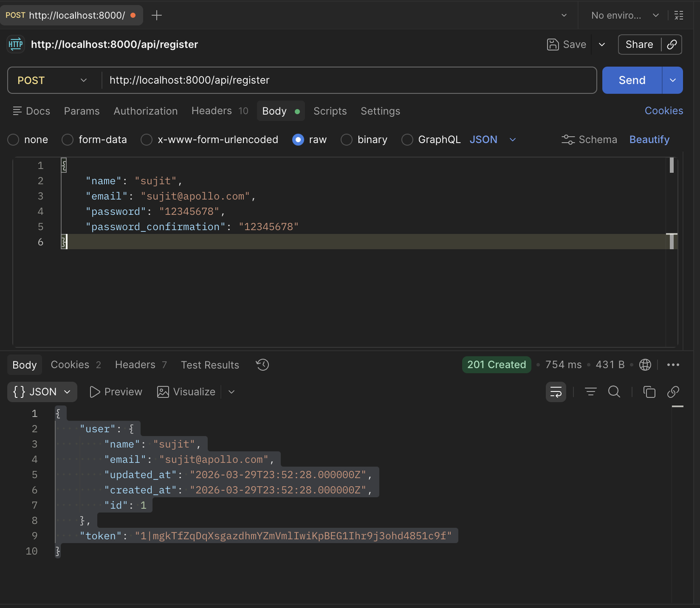This screenshot has width=700, height=608.
Task: Click the Preview play icon
Action: [x=95, y=392]
